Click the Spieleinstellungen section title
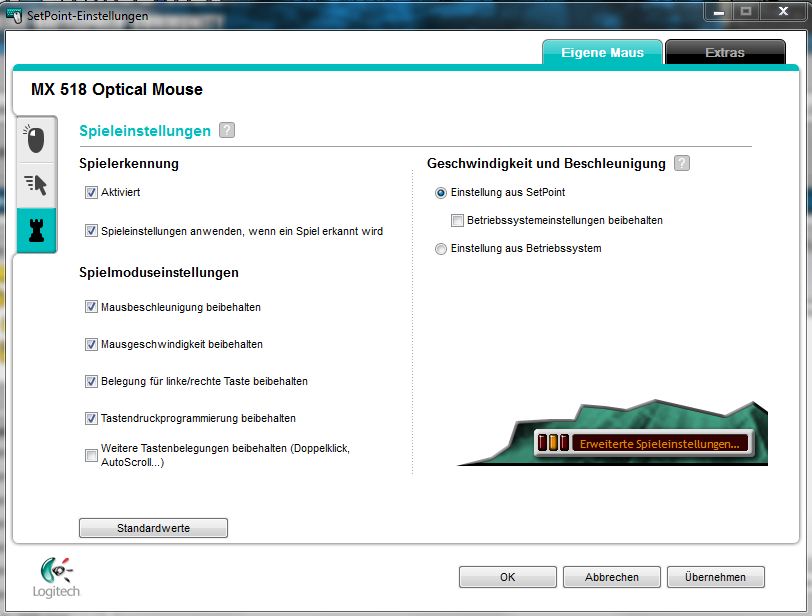 tap(145, 131)
